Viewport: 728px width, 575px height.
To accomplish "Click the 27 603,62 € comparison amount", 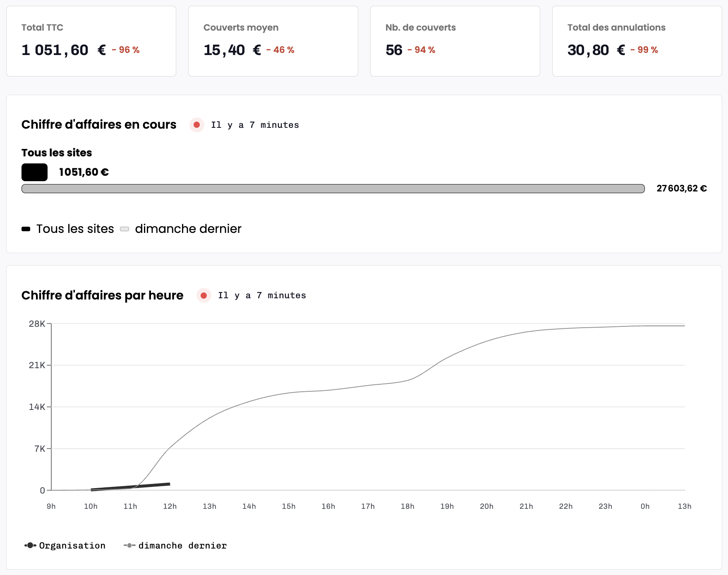I will [681, 189].
